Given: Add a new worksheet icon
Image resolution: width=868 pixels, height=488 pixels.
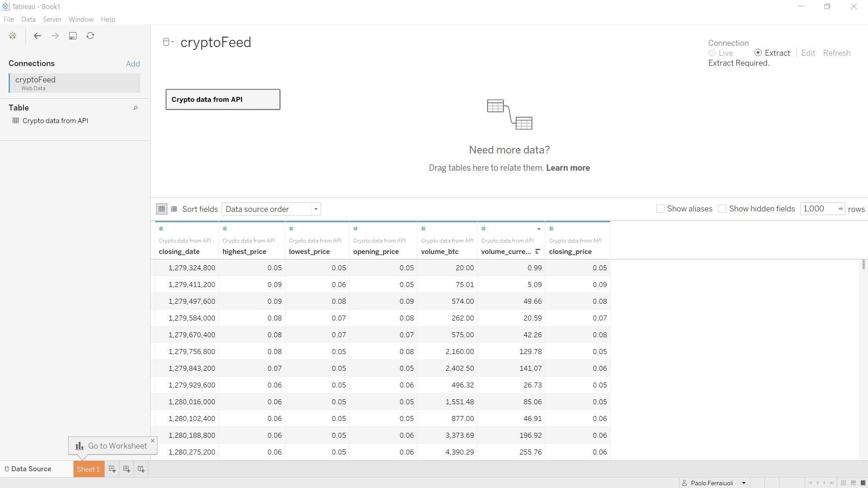Looking at the screenshot, I should tap(112, 469).
